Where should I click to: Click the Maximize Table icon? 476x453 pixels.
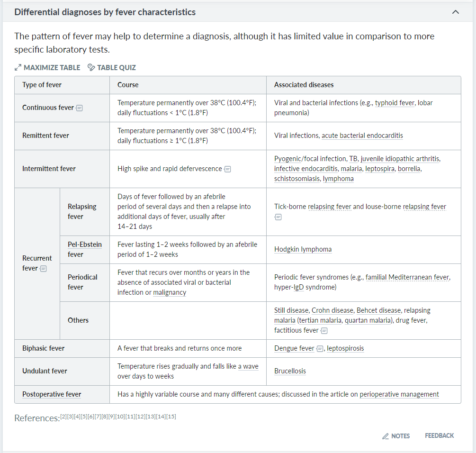tap(18, 67)
